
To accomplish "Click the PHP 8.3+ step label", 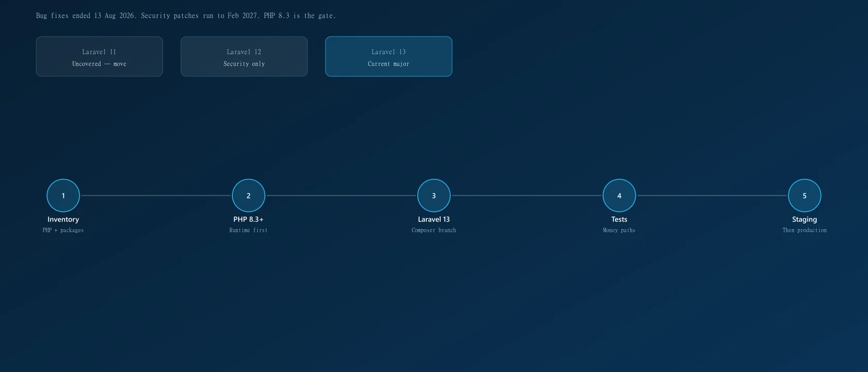I will [249, 219].
